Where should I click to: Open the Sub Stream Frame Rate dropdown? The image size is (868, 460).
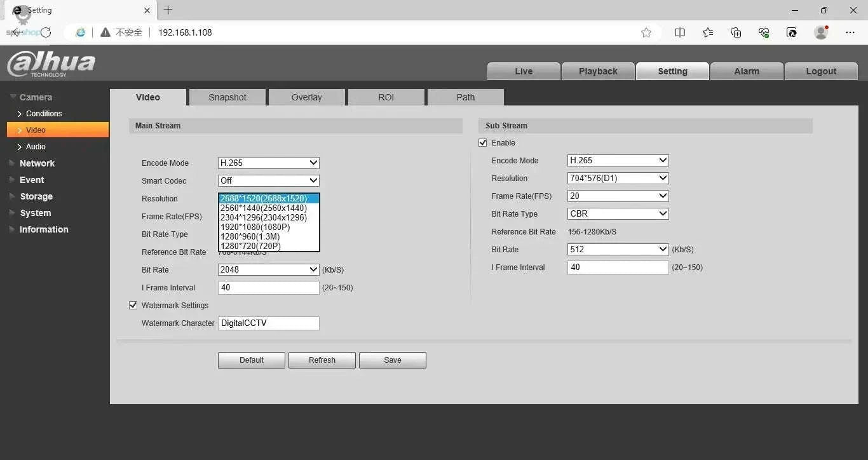click(x=618, y=196)
